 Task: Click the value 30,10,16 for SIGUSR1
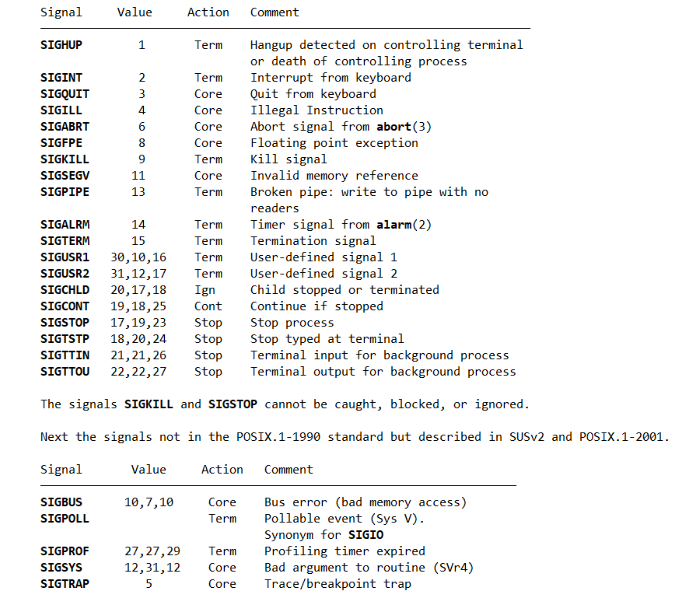tap(138, 257)
